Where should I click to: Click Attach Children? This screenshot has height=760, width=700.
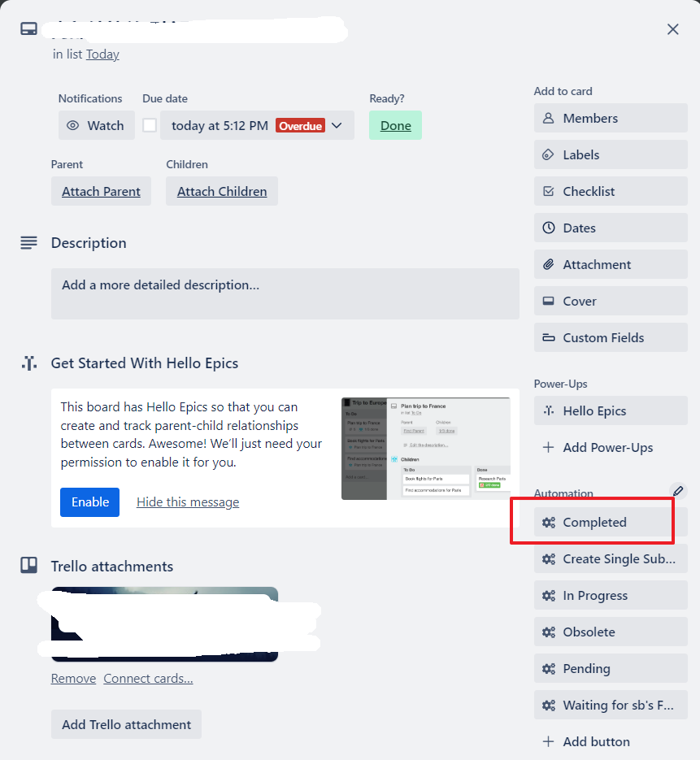pos(221,192)
